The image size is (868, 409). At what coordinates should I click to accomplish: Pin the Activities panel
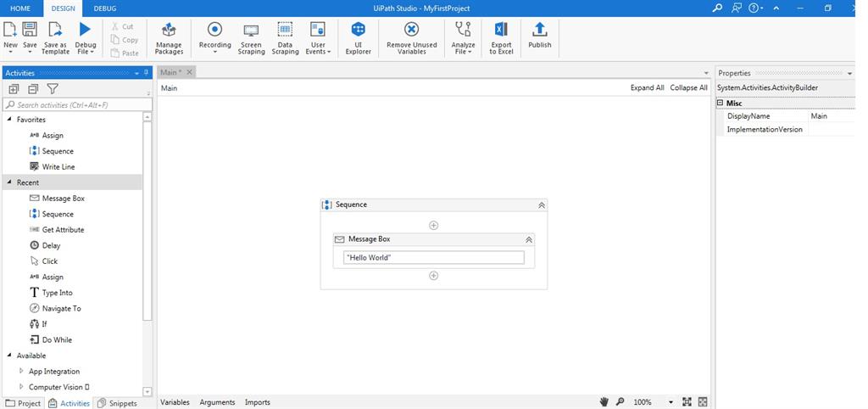click(146, 73)
